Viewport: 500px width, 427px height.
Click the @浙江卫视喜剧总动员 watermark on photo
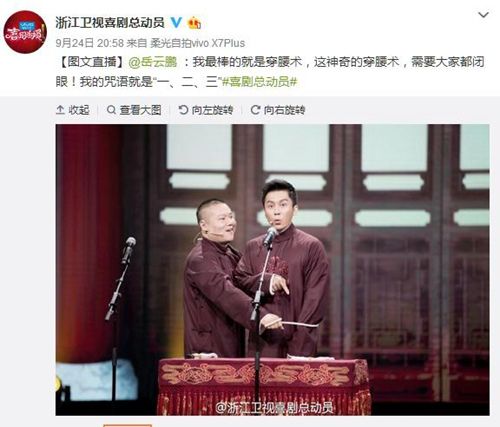274,408
